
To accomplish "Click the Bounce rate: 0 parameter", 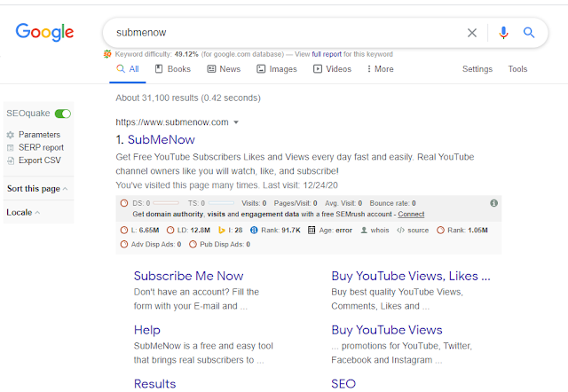I will (x=392, y=203).
